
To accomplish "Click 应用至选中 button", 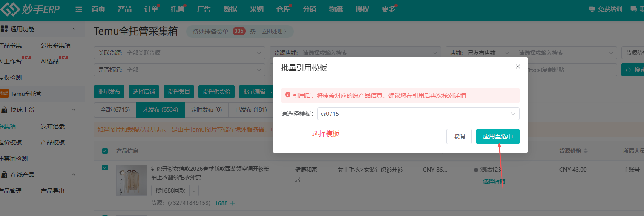I will click(498, 136).
